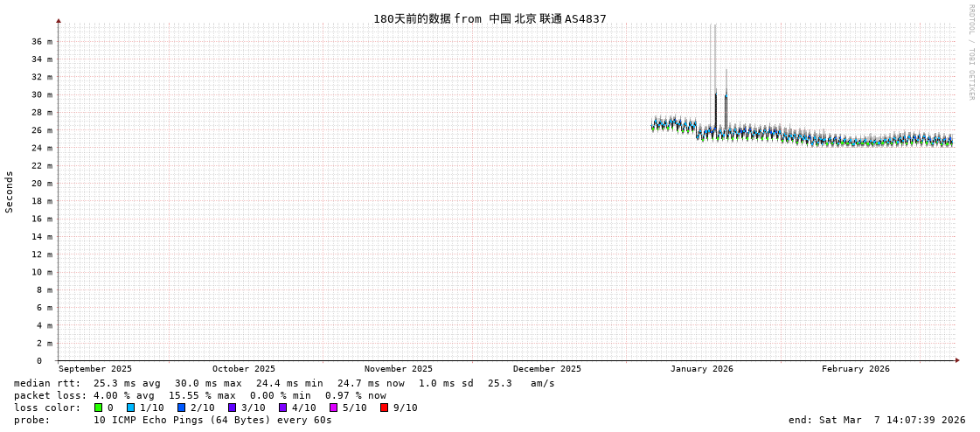980x432 pixels.
Task: Click the November 2025 x-axis label
Action: coord(398,369)
